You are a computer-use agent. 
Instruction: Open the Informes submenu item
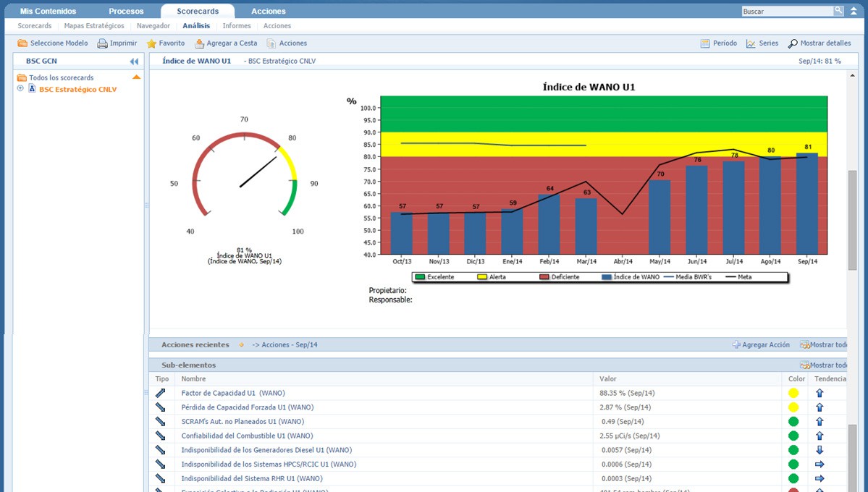(x=237, y=26)
